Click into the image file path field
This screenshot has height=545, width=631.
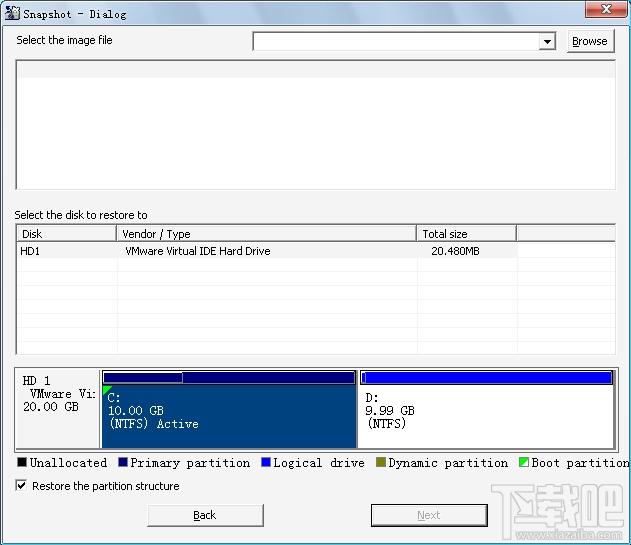click(396, 41)
